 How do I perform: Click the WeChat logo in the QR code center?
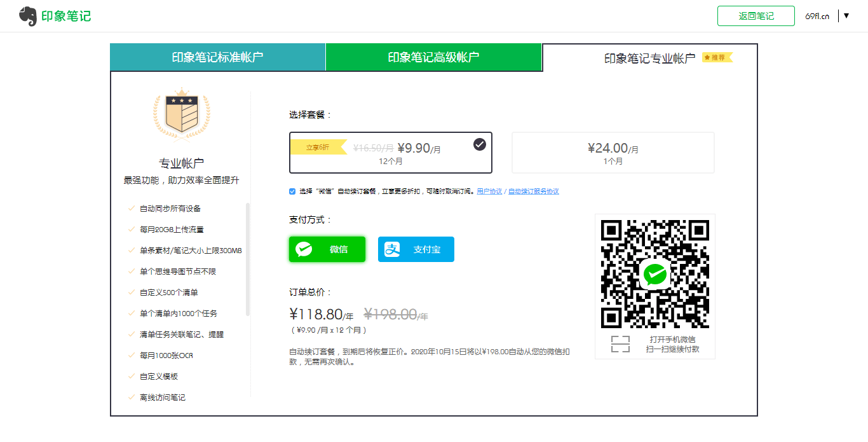pos(654,274)
